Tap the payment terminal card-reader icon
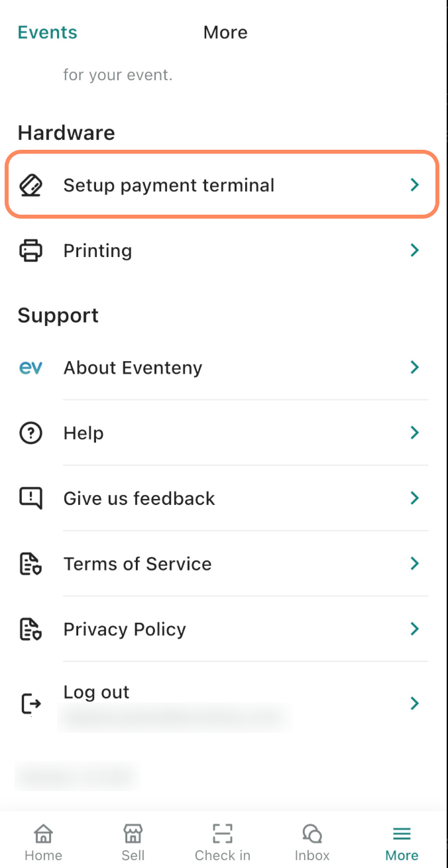The height and width of the screenshot is (868, 448). (31, 186)
